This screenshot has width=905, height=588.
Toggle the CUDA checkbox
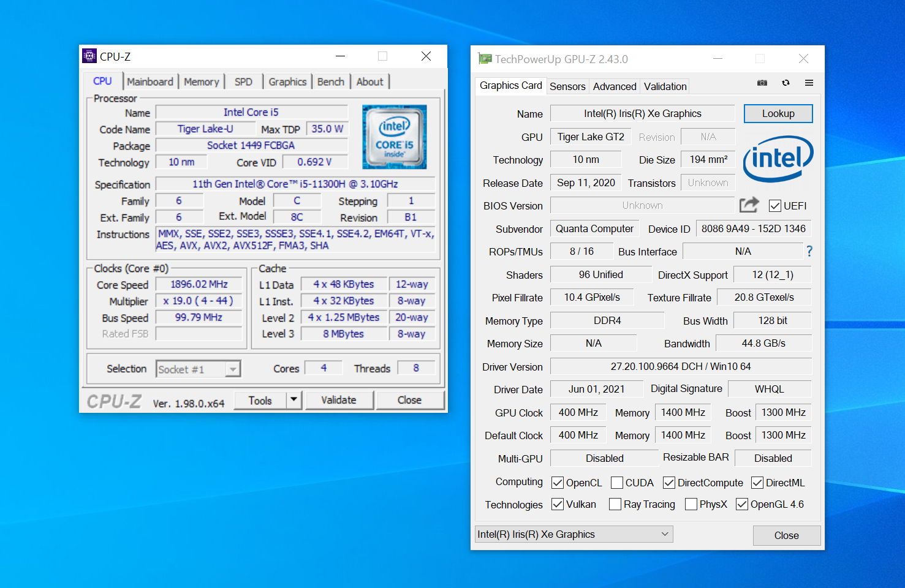point(617,483)
